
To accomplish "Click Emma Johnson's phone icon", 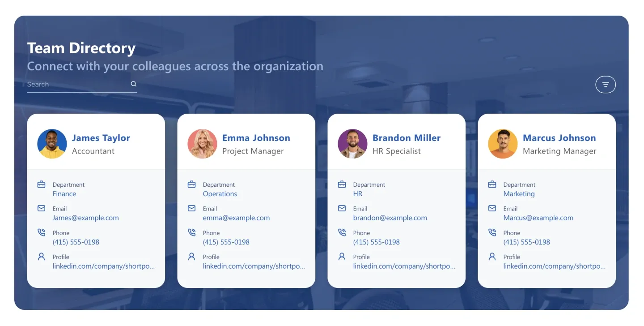I will (192, 232).
